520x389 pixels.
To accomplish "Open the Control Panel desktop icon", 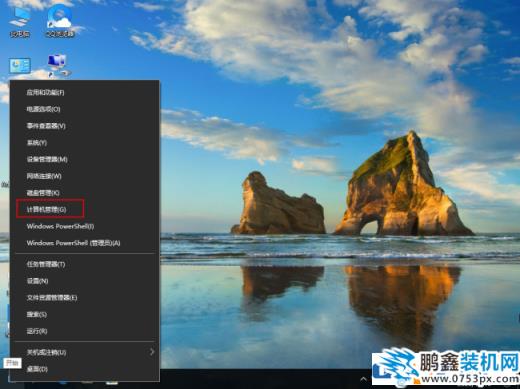I will [20, 66].
